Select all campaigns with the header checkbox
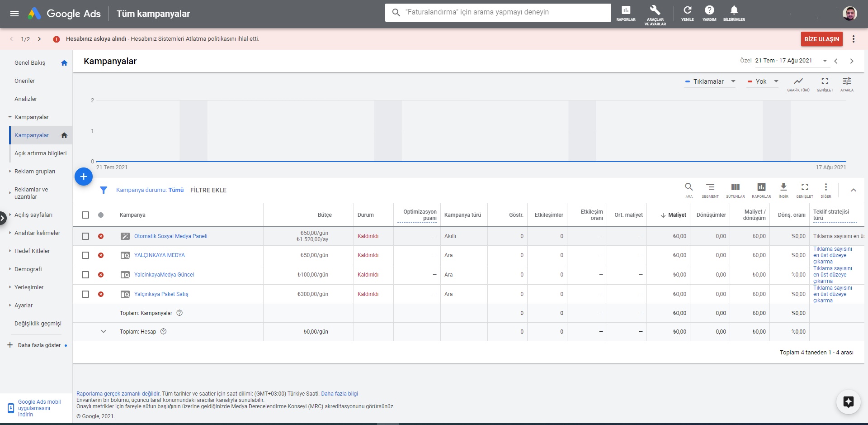Viewport: 868px width, 425px height. pos(85,215)
